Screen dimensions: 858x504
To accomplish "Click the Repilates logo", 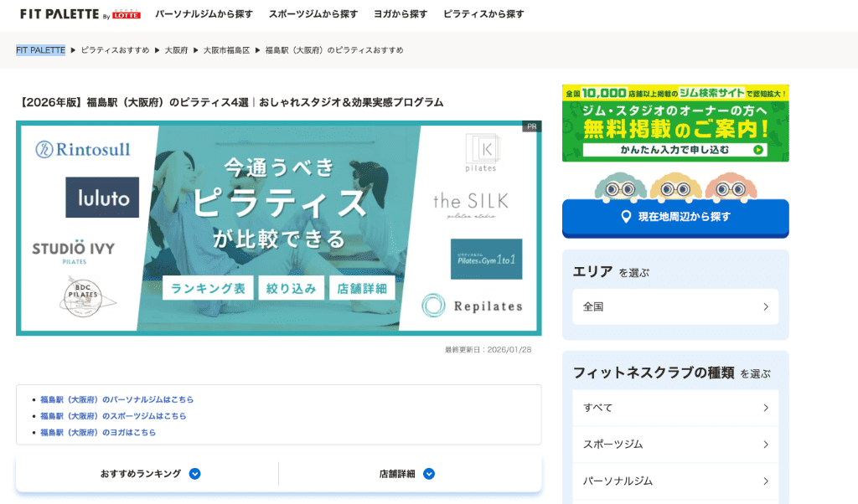I will tap(472, 306).
